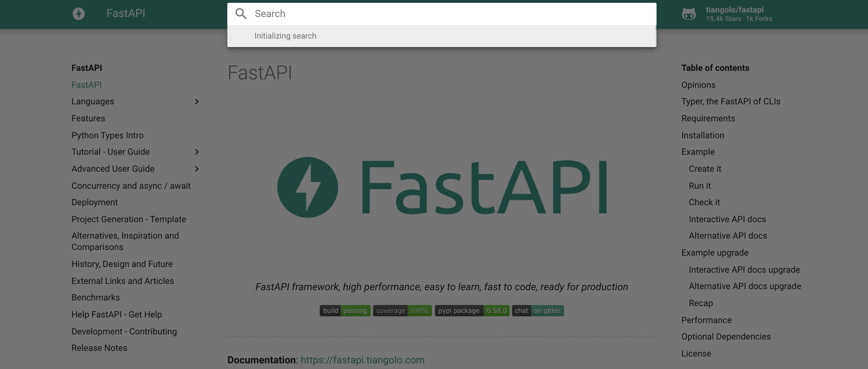Click inside the Search input field
This screenshot has height=369, width=868.
coord(371,14)
